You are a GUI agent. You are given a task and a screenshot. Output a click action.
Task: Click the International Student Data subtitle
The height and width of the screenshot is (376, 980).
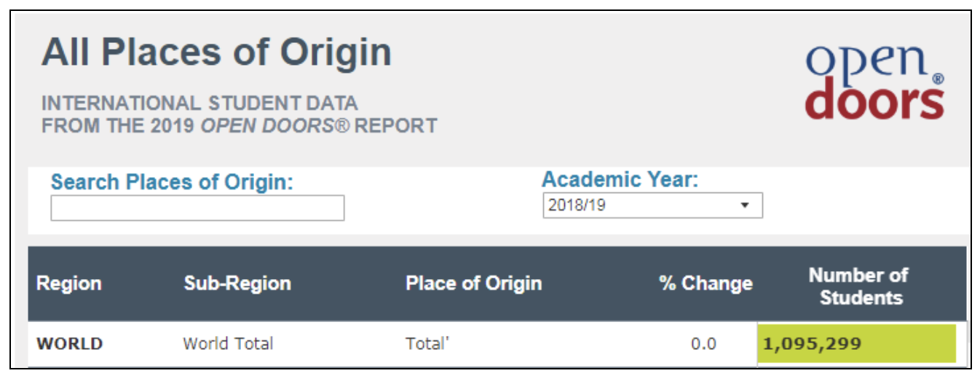click(x=199, y=103)
